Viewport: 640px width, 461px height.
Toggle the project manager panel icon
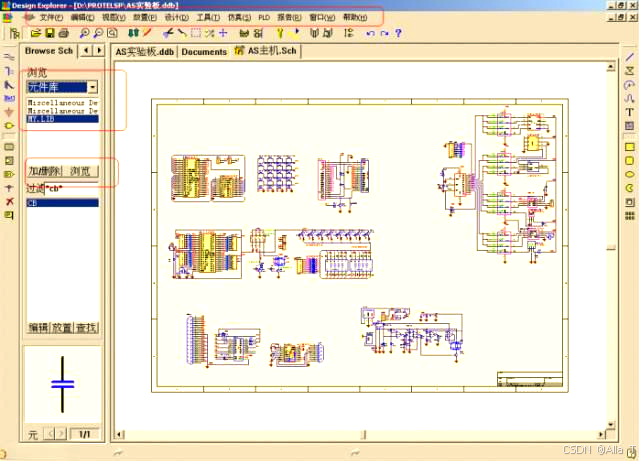pos(15,33)
